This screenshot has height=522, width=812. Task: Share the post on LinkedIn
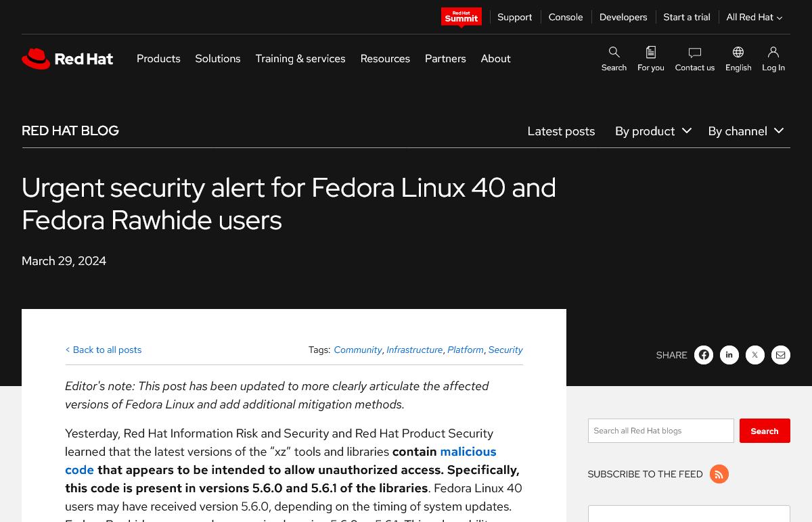[729, 355]
